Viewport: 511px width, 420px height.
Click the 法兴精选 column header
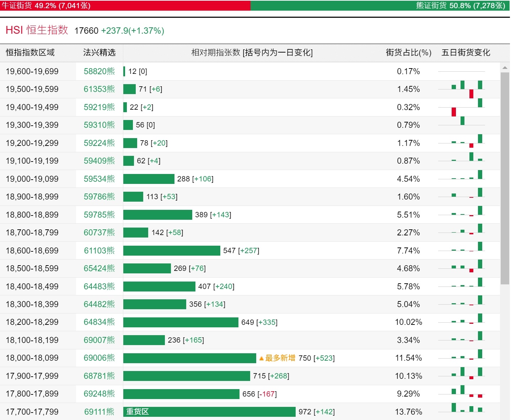coord(99,53)
